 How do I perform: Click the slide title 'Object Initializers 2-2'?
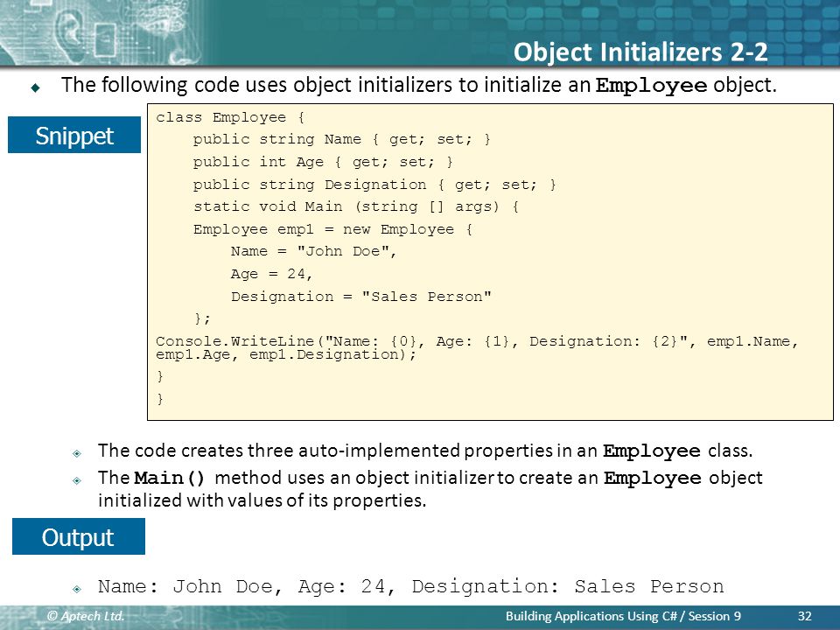[x=640, y=52]
